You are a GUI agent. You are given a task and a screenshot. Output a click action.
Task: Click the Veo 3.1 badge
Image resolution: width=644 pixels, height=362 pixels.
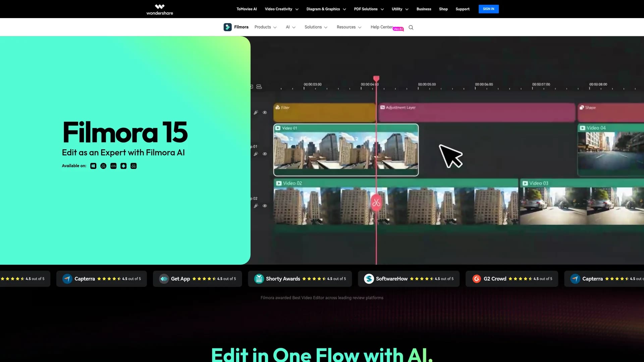click(x=398, y=29)
